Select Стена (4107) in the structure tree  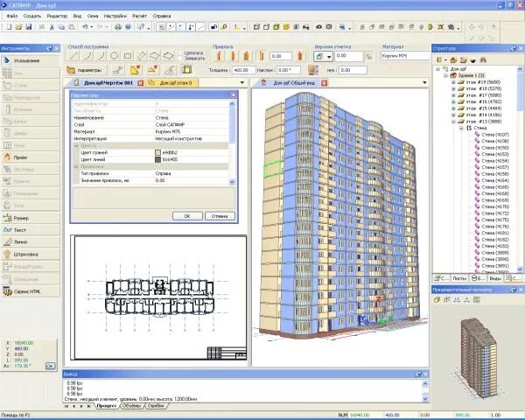495,135
